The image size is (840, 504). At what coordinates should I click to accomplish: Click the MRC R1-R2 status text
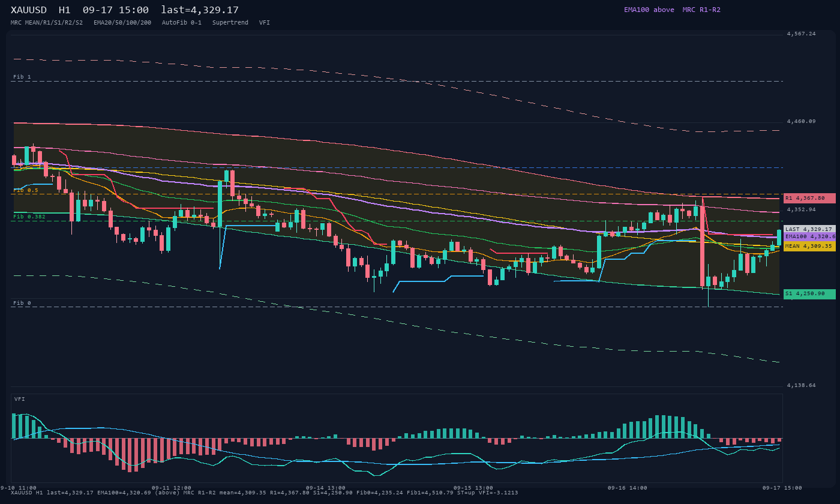pyautogui.click(x=701, y=10)
